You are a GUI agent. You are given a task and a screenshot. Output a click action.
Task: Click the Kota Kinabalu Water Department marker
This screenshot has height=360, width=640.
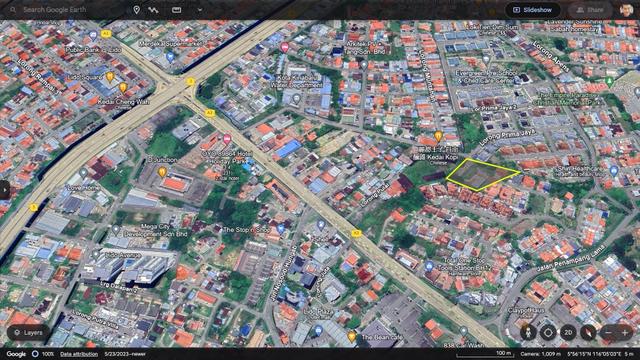click(297, 98)
